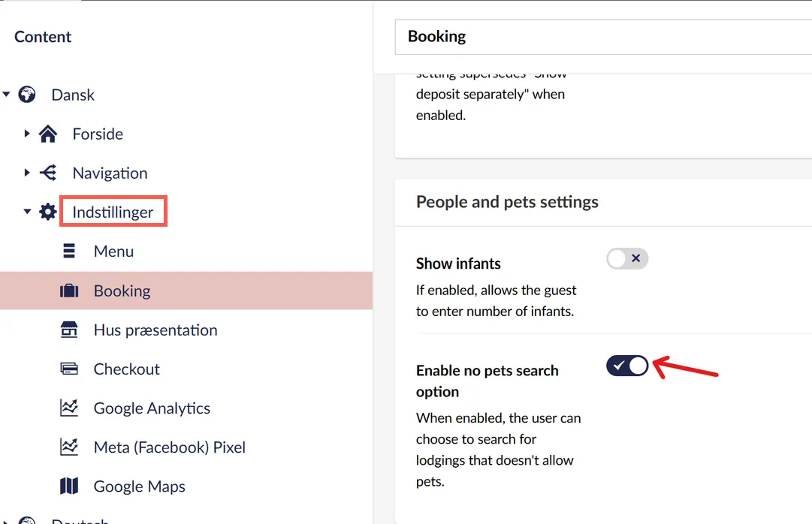Expand the Forside tree node
Screen dimensions: 812x524
[x=27, y=134]
